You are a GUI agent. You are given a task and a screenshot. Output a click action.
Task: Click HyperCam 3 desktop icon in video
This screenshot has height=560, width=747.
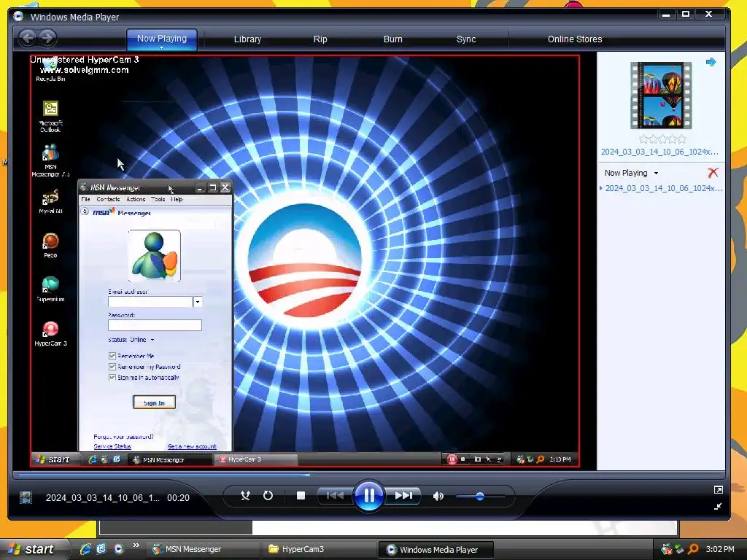click(x=50, y=333)
